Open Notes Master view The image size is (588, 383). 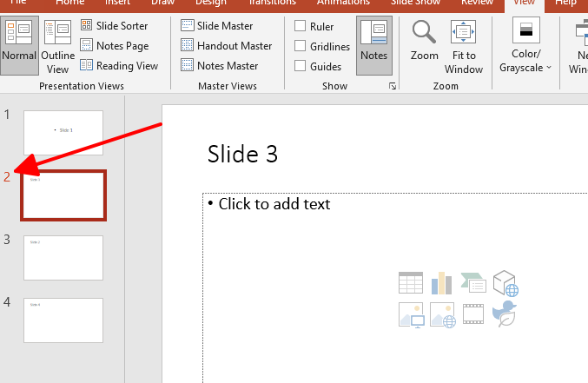click(220, 66)
